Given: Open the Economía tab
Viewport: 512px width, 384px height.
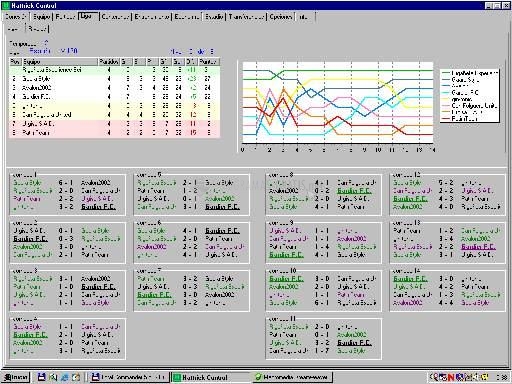Looking at the screenshot, I should click(187, 16).
